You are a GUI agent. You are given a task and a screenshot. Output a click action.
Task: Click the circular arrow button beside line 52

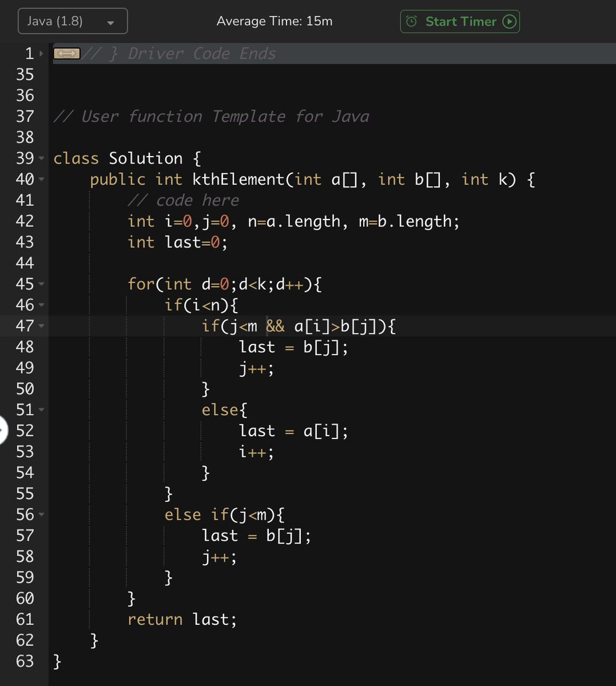click(x=3, y=430)
